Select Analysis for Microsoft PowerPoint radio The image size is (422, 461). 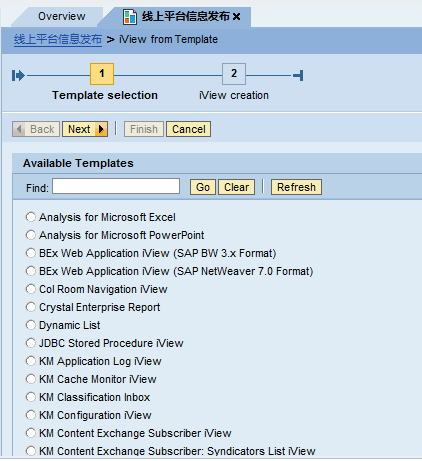point(31,235)
